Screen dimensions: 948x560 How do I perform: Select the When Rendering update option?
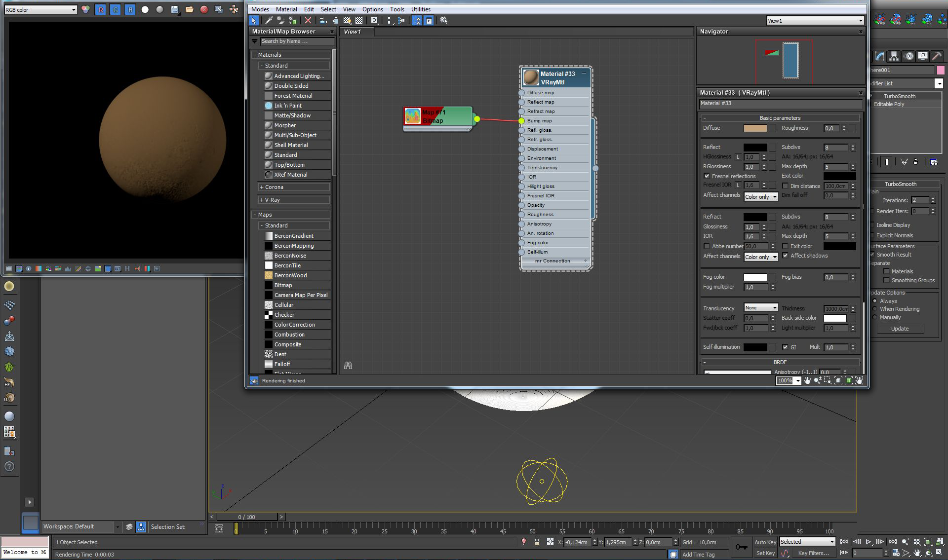(x=875, y=309)
